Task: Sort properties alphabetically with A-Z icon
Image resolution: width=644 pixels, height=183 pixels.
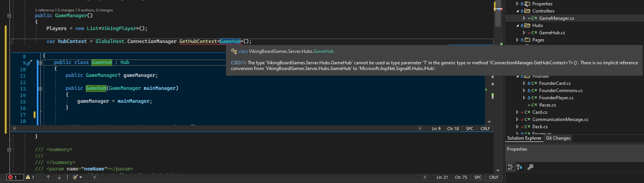Action: (x=519, y=167)
